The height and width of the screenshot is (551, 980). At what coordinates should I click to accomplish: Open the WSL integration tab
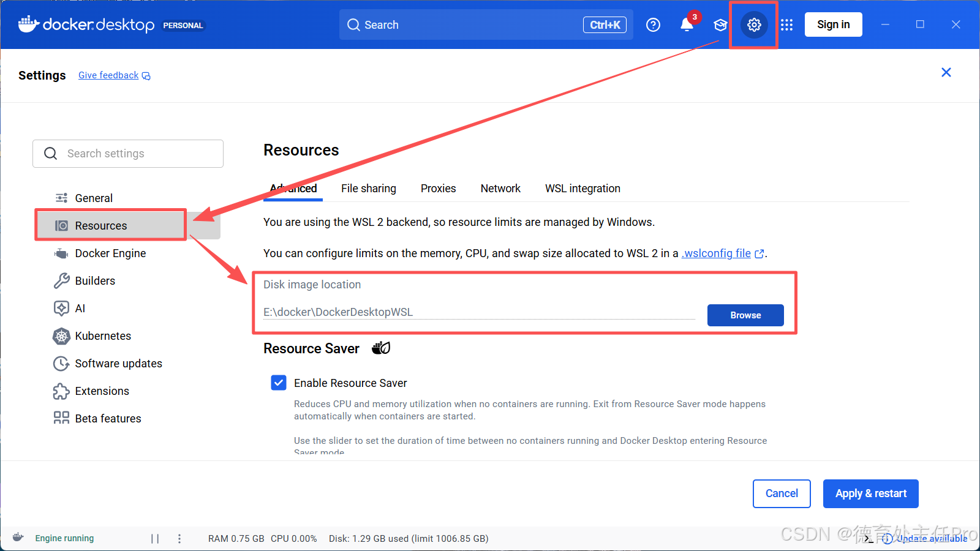click(x=582, y=189)
